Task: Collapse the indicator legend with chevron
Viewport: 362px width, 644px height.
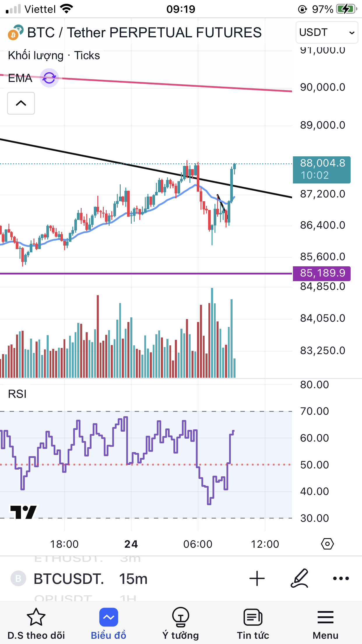Action: pos(21,103)
